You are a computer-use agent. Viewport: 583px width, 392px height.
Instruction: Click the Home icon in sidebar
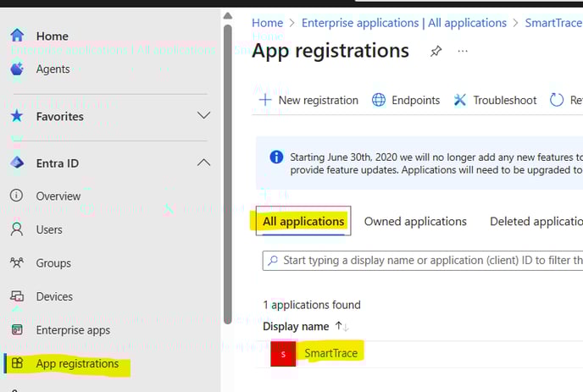[x=16, y=36]
